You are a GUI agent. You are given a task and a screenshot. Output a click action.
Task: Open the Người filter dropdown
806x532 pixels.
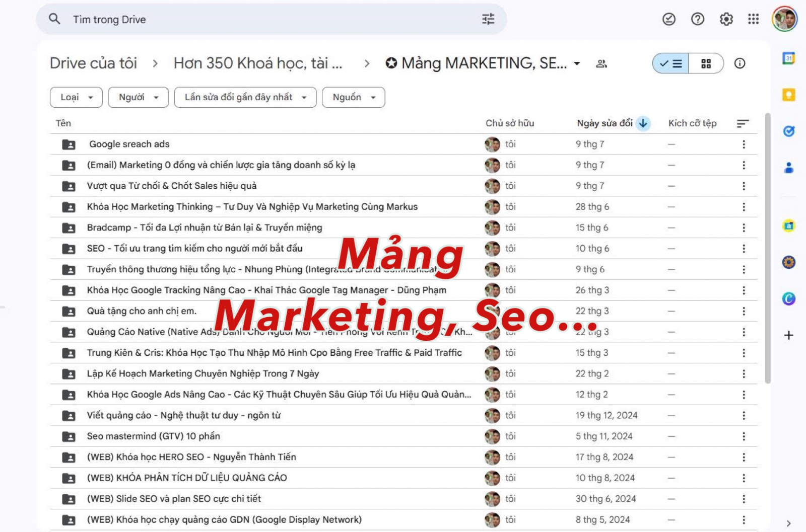[138, 97]
